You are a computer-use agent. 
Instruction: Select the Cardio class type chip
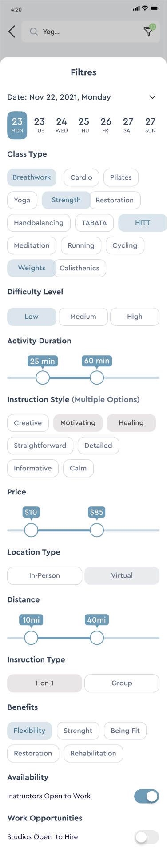81,177
